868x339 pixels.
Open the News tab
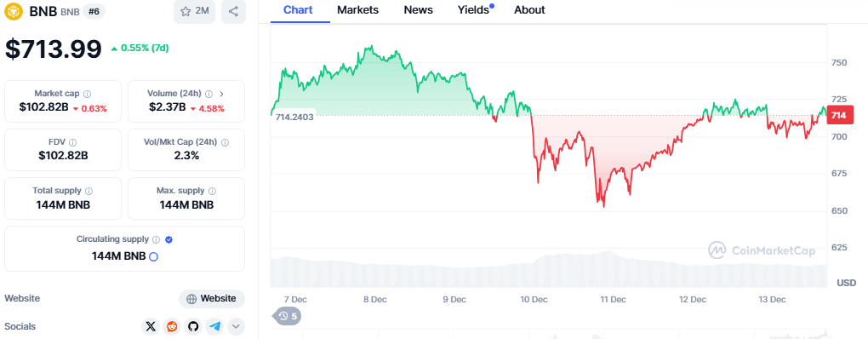coord(419,10)
